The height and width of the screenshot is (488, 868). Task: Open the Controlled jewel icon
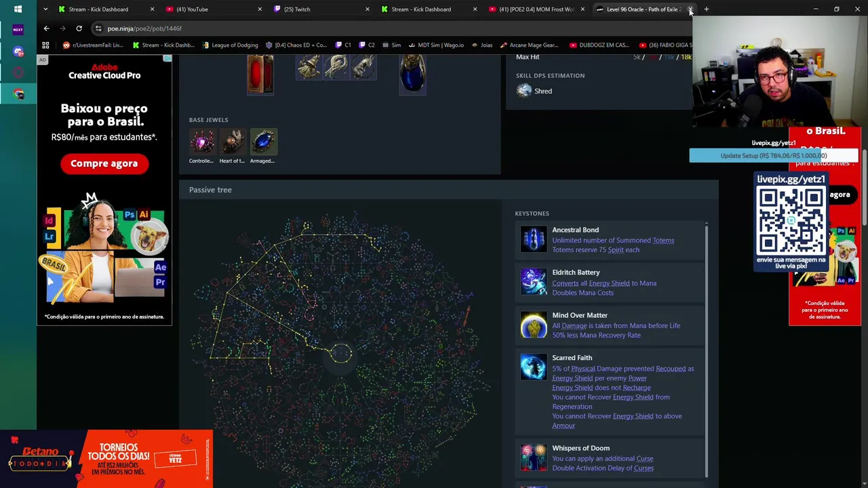click(x=201, y=142)
